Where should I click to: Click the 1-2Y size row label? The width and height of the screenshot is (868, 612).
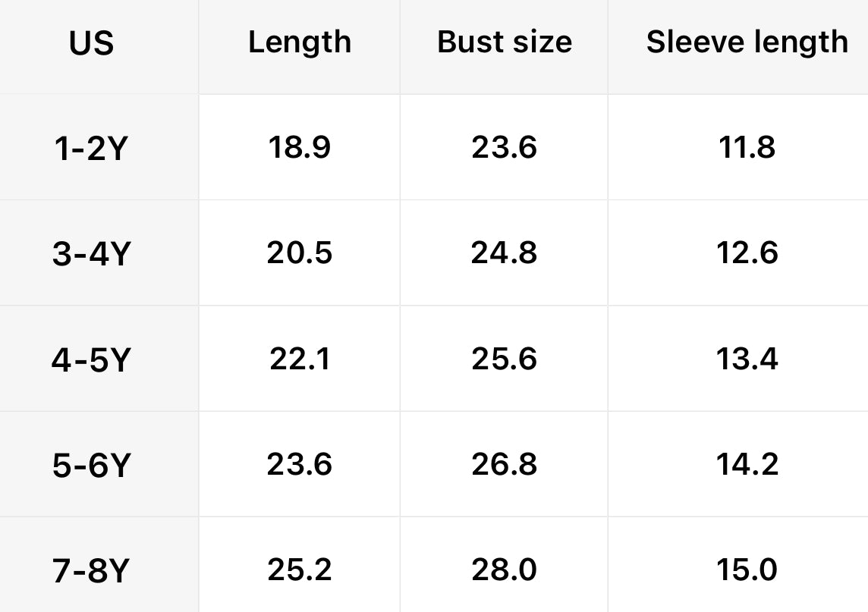pyautogui.click(x=91, y=149)
